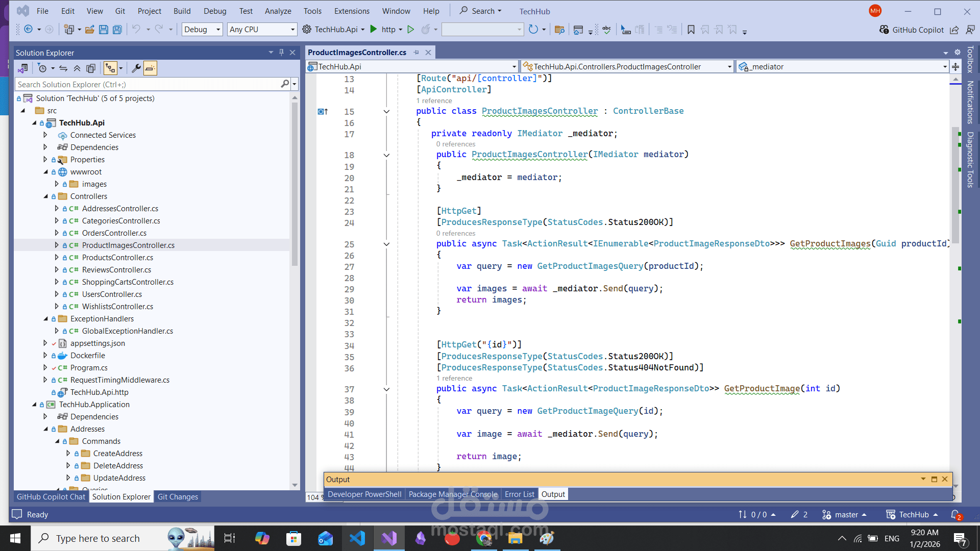Open the Debug configuration dropdown
980x551 pixels.
coord(218,30)
